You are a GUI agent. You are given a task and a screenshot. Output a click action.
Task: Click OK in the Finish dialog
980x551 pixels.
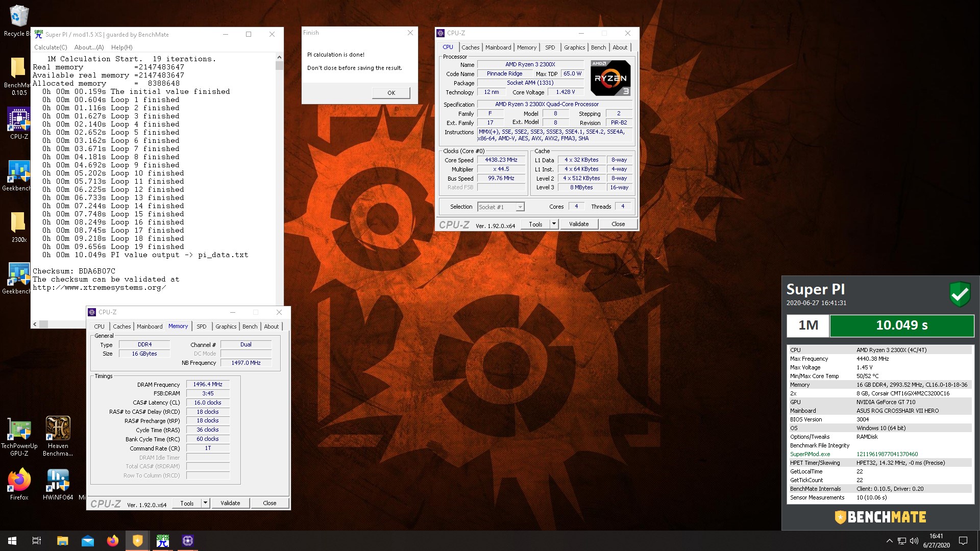pyautogui.click(x=391, y=93)
